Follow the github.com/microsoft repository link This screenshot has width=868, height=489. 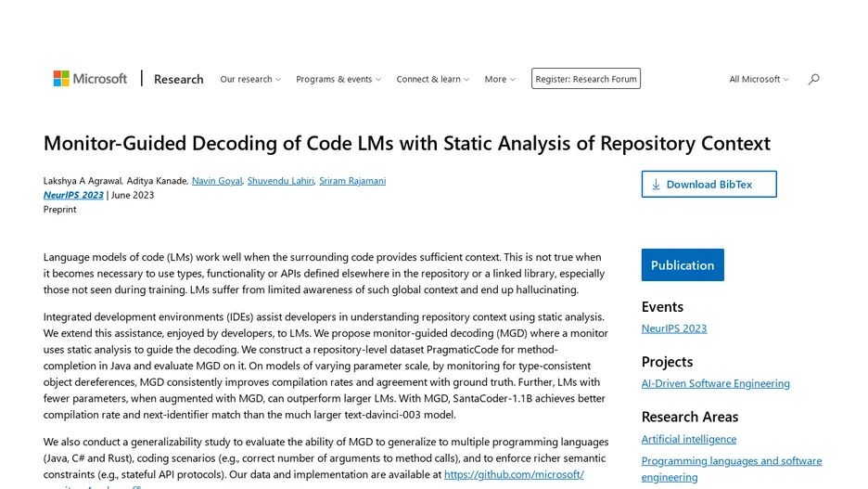coord(514,474)
